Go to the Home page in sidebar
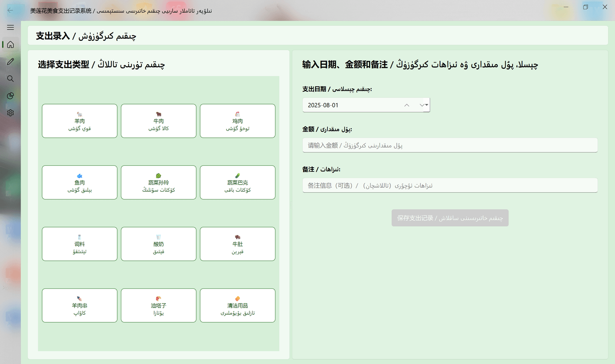 (10, 44)
